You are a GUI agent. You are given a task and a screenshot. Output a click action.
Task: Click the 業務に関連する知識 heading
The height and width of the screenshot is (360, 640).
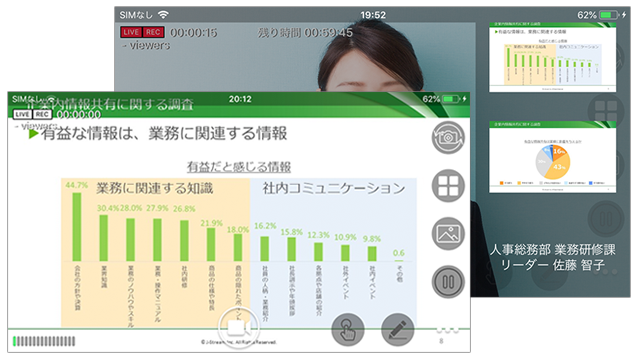tap(154, 188)
